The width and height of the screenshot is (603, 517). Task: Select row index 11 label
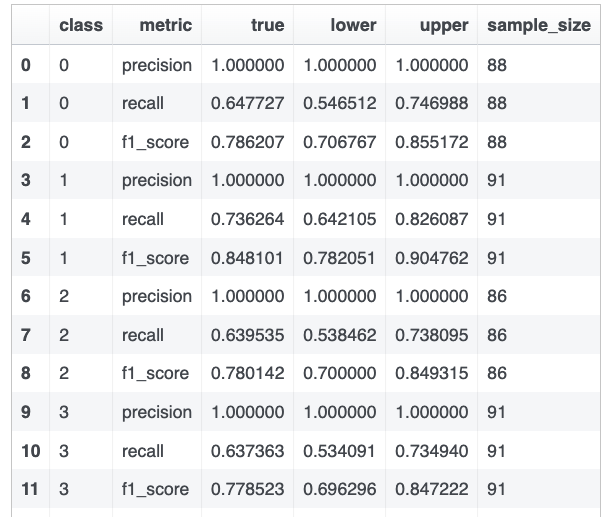pos(30,489)
